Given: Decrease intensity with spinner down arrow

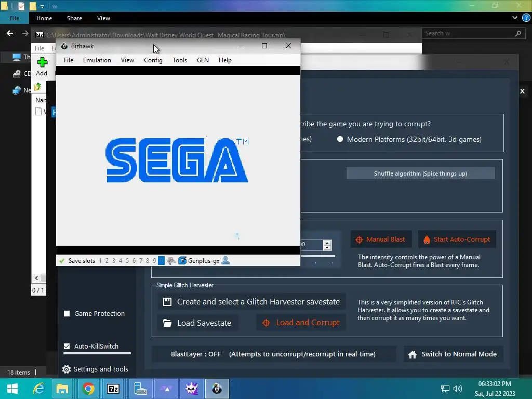Looking at the screenshot, I should click(x=327, y=247).
